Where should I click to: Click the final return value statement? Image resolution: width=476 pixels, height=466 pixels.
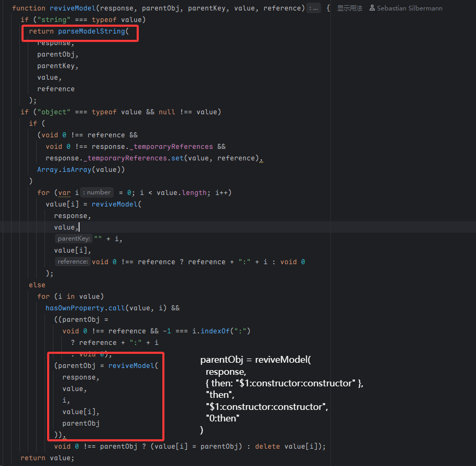coord(48,458)
